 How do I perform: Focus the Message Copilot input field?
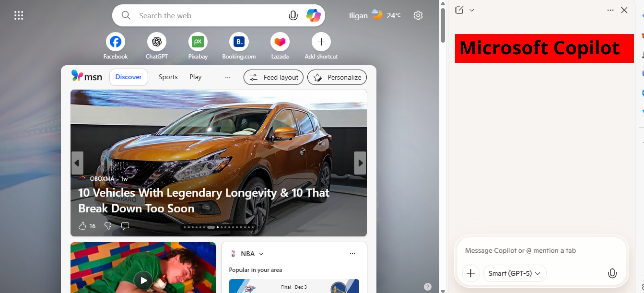tap(540, 251)
